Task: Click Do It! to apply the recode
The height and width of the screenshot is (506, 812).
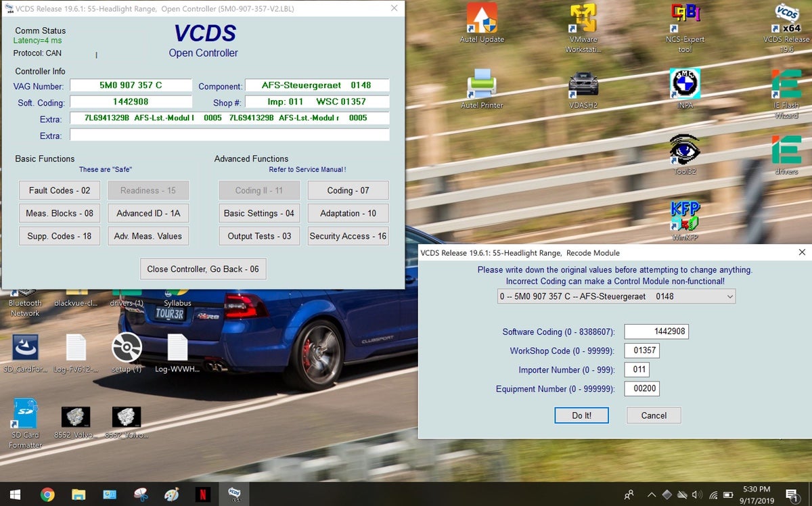Action: pyautogui.click(x=581, y=415)
